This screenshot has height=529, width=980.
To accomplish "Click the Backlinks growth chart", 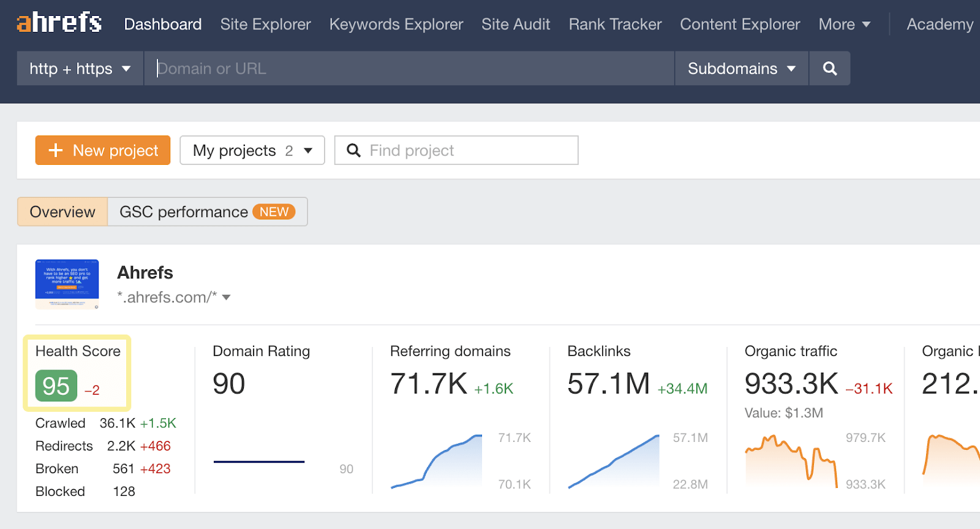I will 614,461.
